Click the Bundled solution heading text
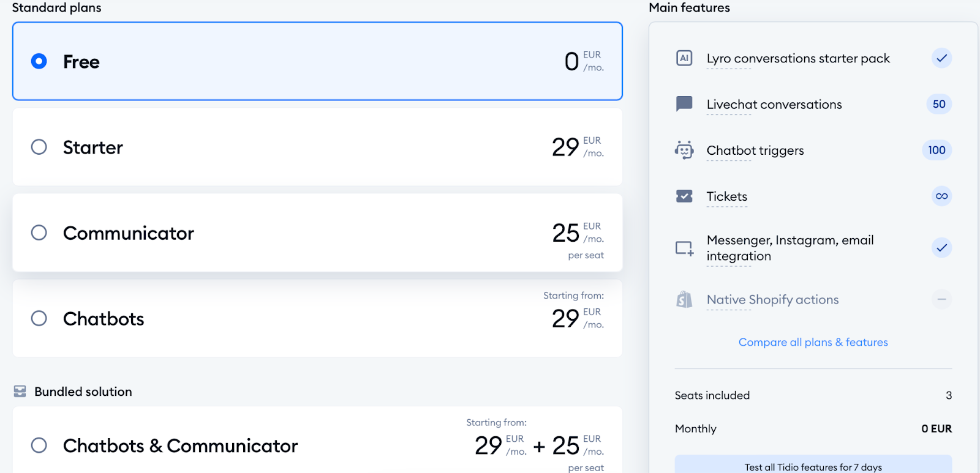This screenshot has width=980, height=473. point(83,392)
